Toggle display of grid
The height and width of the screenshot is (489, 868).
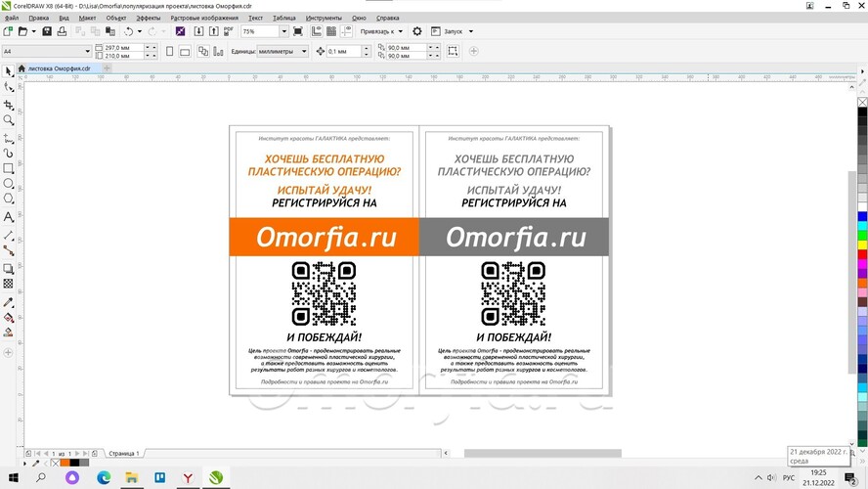point(331,31)
